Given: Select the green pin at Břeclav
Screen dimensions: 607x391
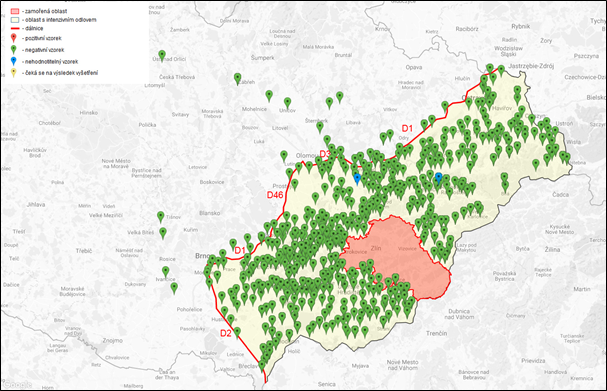Looking at the screenshot, I should click(262, 365).
